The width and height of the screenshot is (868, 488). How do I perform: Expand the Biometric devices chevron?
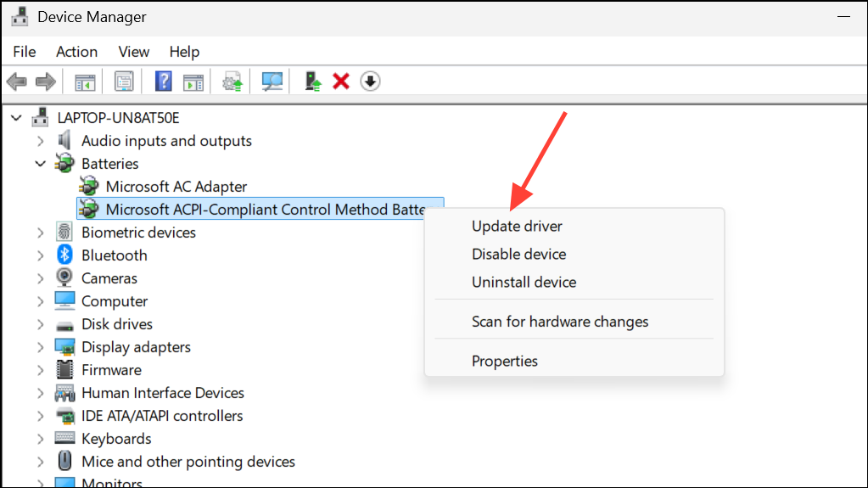tap(41, 232)
